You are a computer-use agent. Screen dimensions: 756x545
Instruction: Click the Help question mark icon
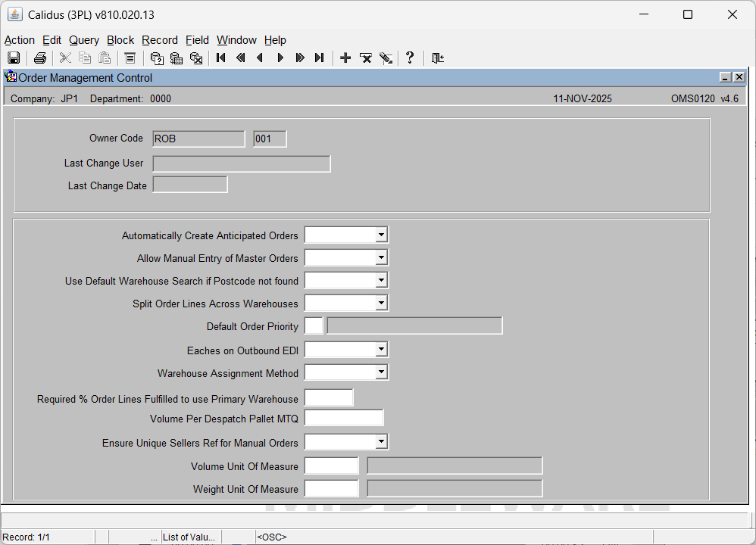410,58
